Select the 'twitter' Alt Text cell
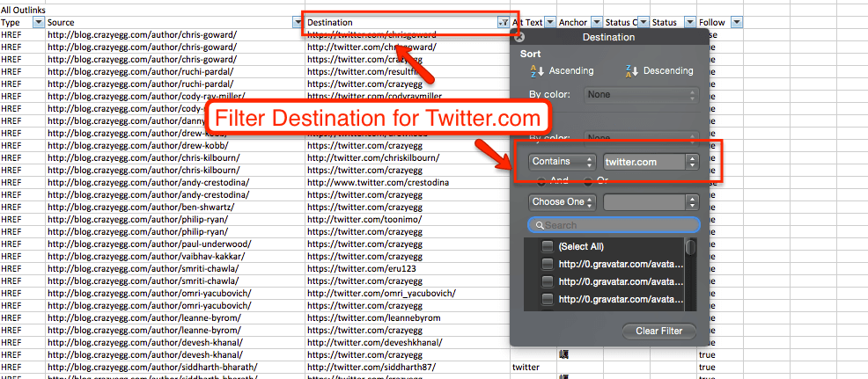 [533, 367]
